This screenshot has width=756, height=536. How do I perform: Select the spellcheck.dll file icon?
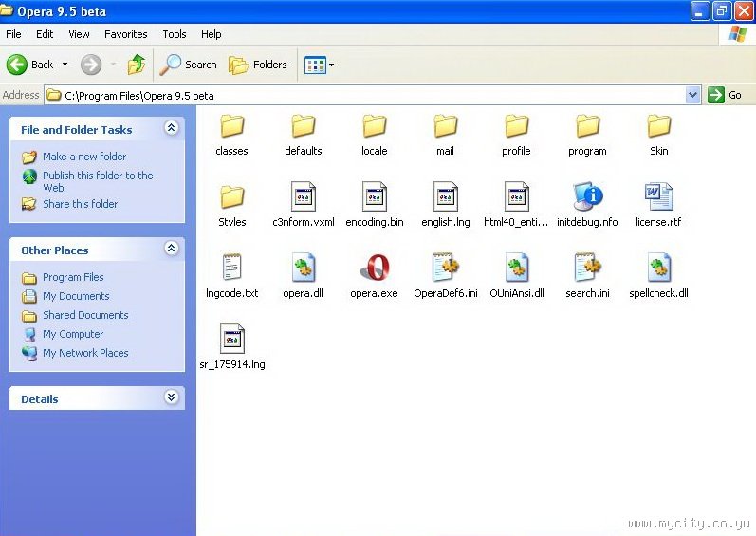[659, 268]
